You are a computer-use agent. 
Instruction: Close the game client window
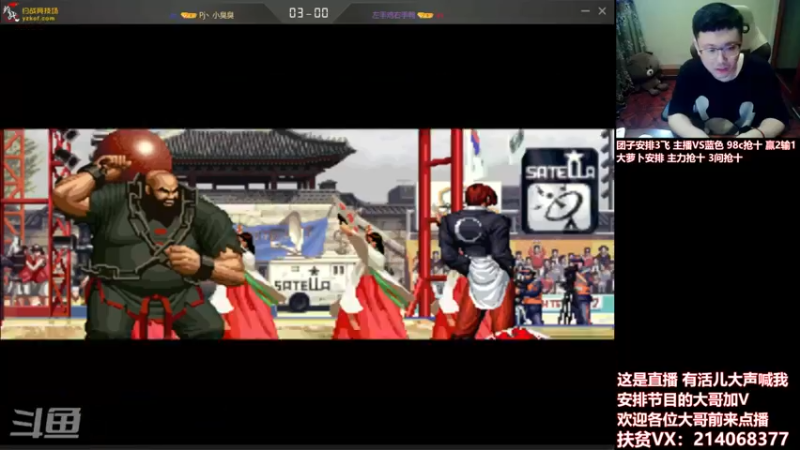pos(602,11)
